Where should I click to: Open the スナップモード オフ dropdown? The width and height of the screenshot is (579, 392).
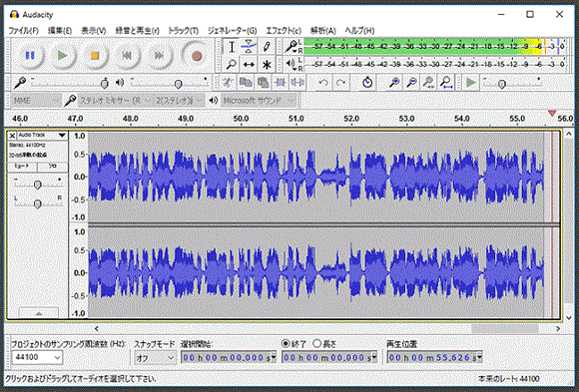(x=155, y=357)
